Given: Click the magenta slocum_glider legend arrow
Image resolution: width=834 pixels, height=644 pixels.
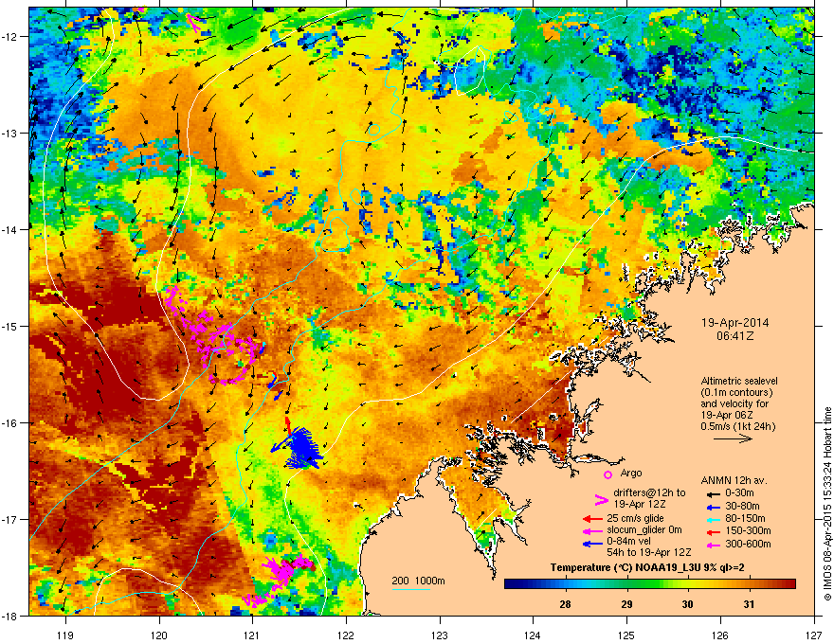Looking at the screenshot, I should pos(592,530).
